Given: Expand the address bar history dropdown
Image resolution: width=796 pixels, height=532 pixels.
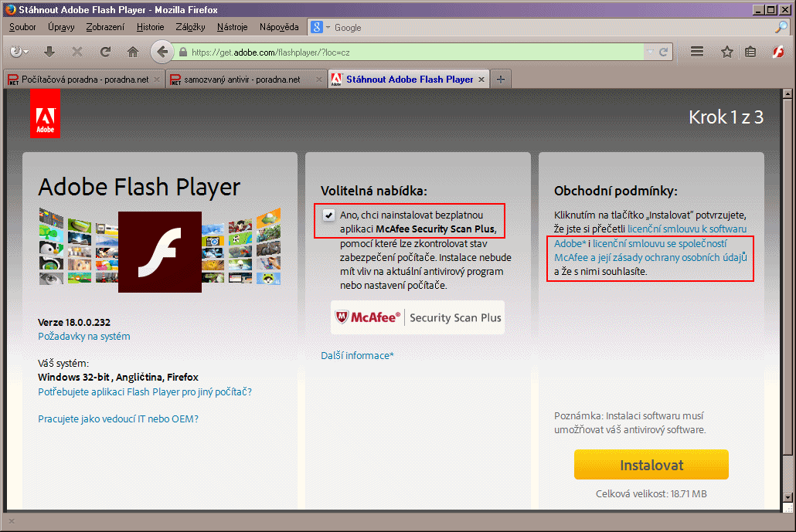Looking at the screenshot, I should coord(650,52).
